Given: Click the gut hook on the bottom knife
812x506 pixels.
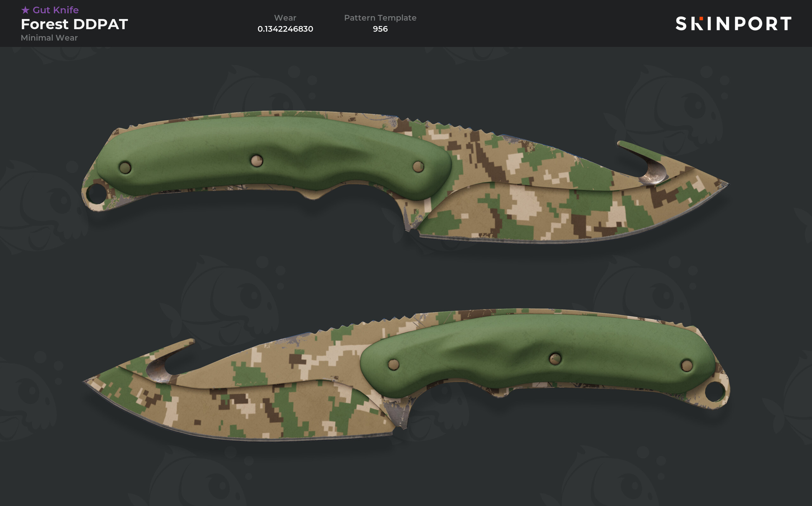Looking at the screenshot, I should 167,361.
